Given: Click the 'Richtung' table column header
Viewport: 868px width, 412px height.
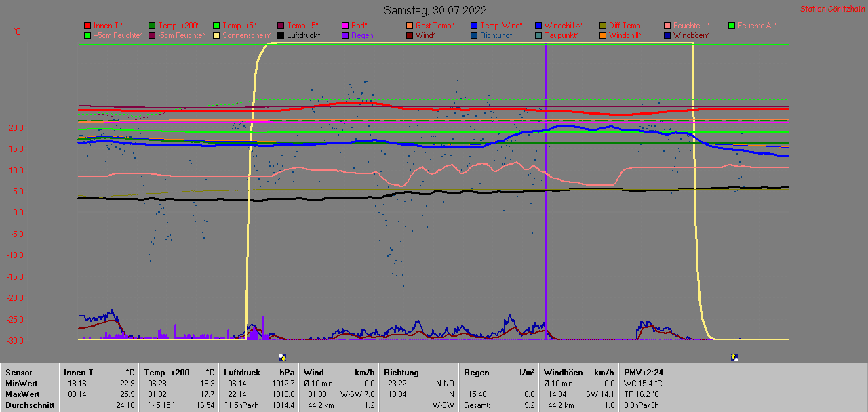Looking at the screenshot, I should pos(401,373).
